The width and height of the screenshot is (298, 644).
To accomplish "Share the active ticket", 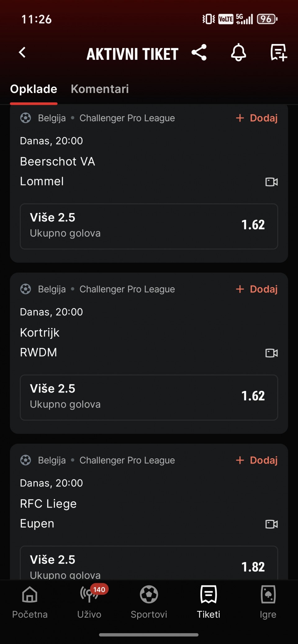I will tap(199, 53).
